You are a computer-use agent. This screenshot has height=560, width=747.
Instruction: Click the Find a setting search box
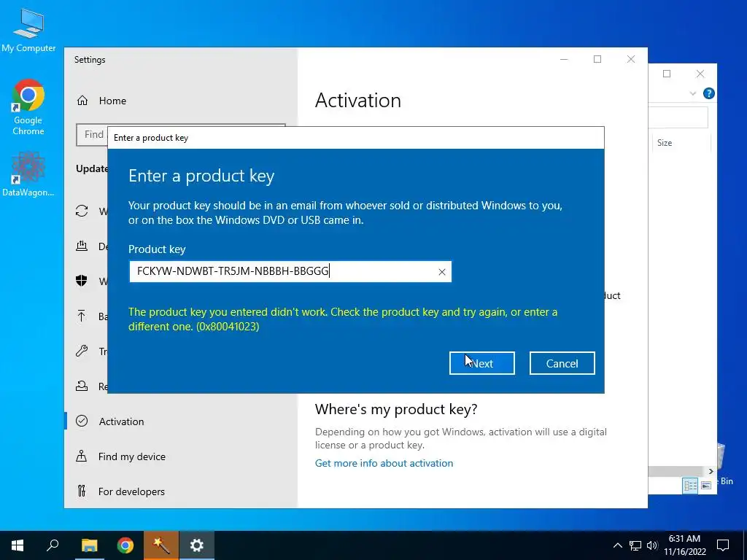(91, 135)
